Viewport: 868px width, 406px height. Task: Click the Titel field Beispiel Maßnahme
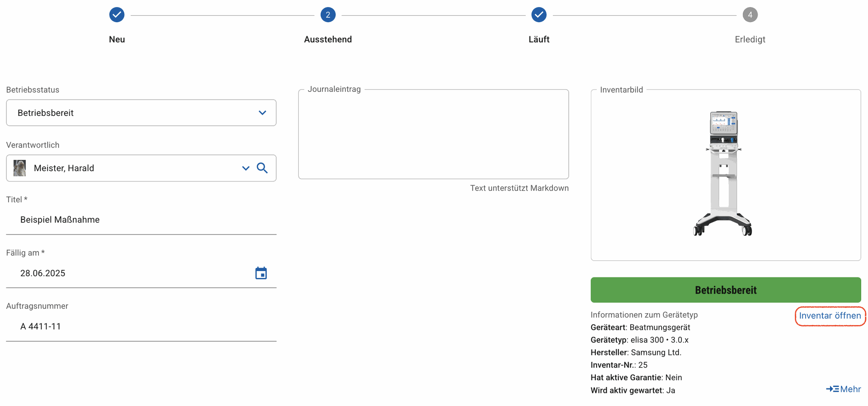click(141, 220)
